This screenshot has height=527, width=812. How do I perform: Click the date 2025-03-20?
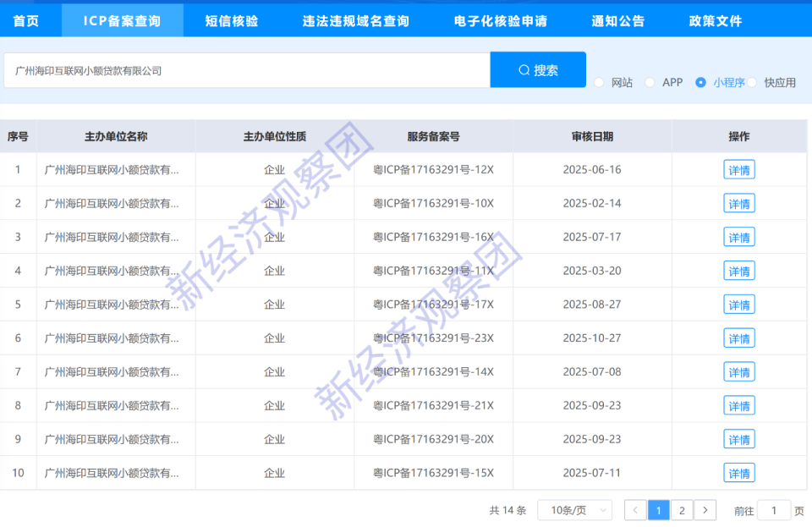[x=592, y=271]
